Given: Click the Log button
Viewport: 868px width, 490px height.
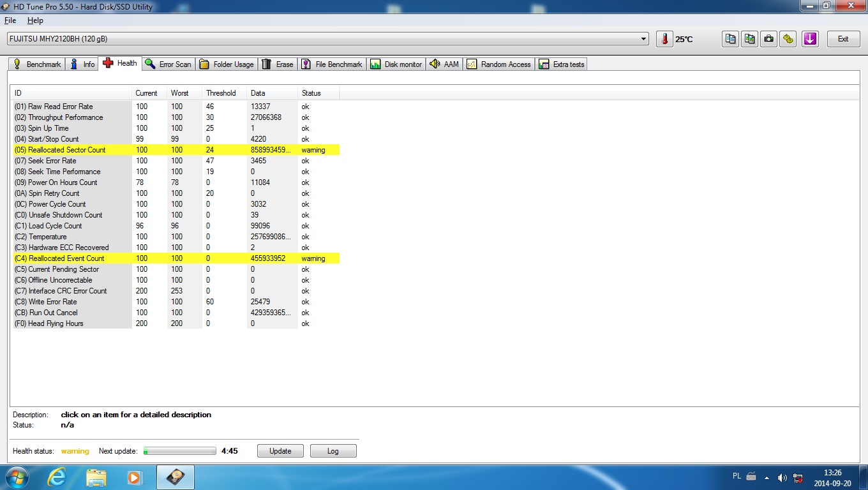Looking at the screenshot, I should pos(333,451).
